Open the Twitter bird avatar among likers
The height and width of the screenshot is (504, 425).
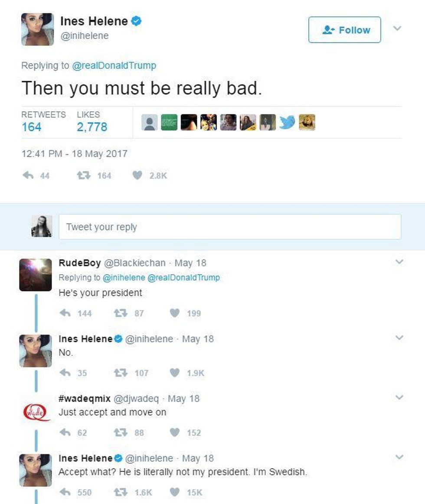tap(287, 122)
